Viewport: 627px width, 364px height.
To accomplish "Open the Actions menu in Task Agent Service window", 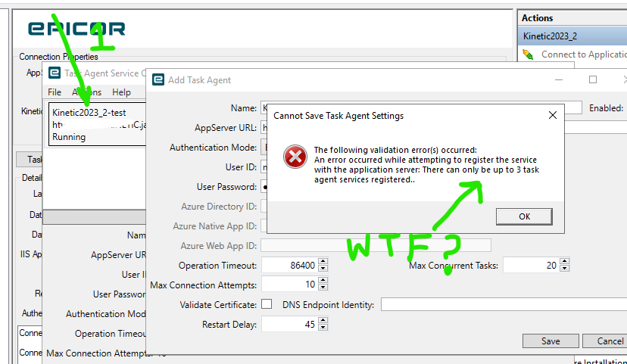I will tap(87, 92).
